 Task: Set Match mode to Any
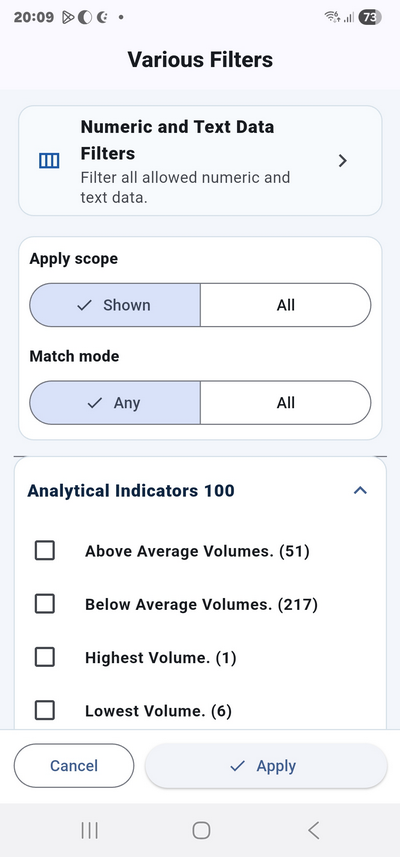[x=115, y=403]
